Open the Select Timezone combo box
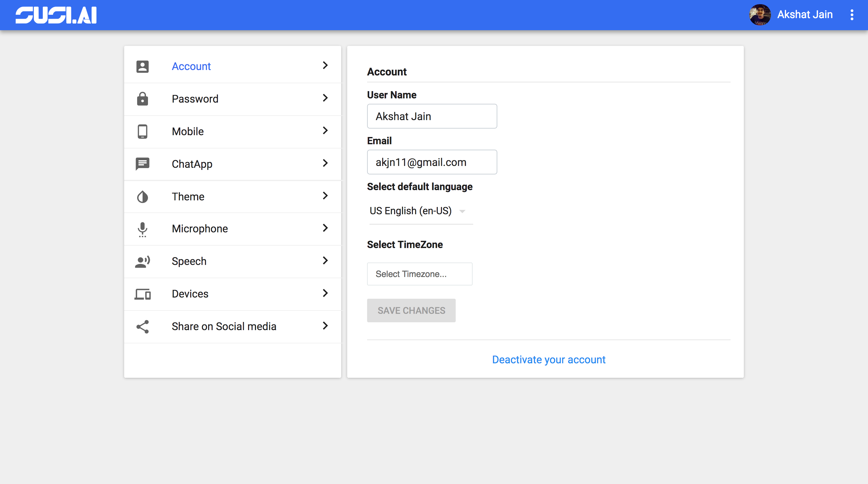868x484 pixels. [420, 274]
